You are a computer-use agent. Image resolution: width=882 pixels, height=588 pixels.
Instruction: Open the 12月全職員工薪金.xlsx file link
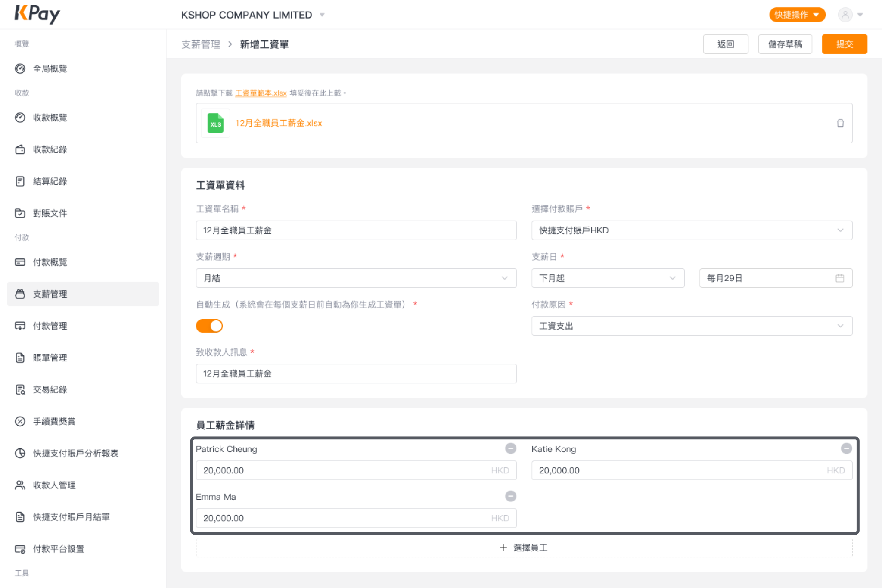click(x=279, y=123)
